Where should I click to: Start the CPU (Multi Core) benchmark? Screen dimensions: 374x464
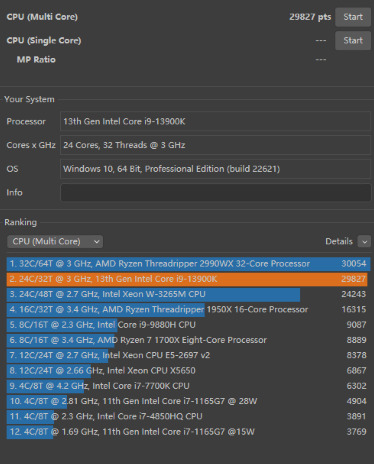353,17
